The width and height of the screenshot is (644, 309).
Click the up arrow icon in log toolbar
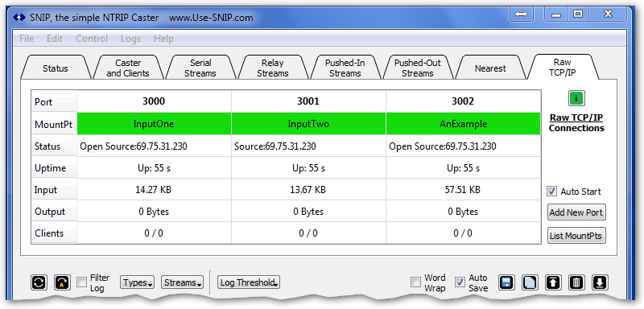(x=553, y=282)
